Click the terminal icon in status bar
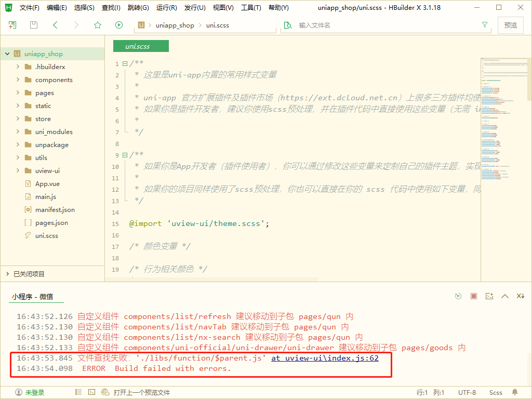 pyautogui.click(x=91, y=392)
